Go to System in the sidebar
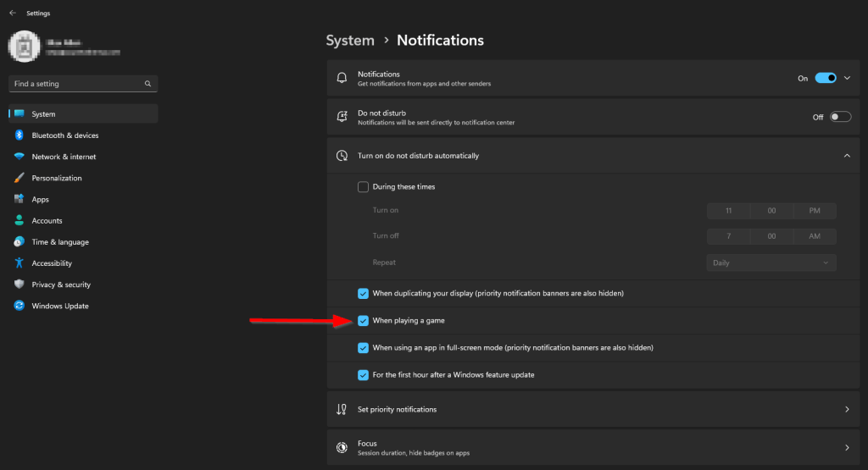The height and width of the screenshot is (470, 868). pyautogui.click(x=43, y=114)
